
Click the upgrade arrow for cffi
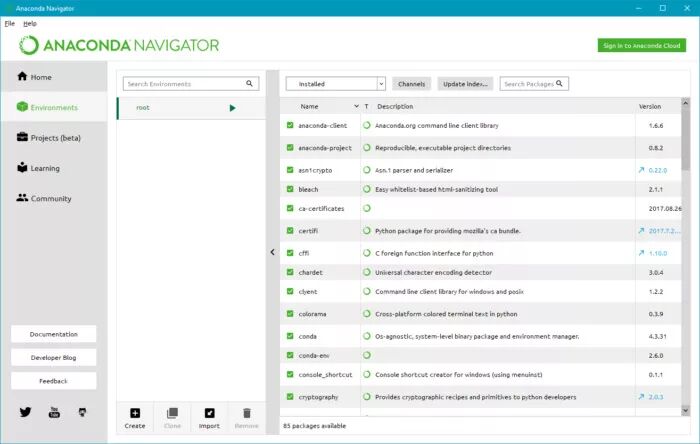[641, 253]
